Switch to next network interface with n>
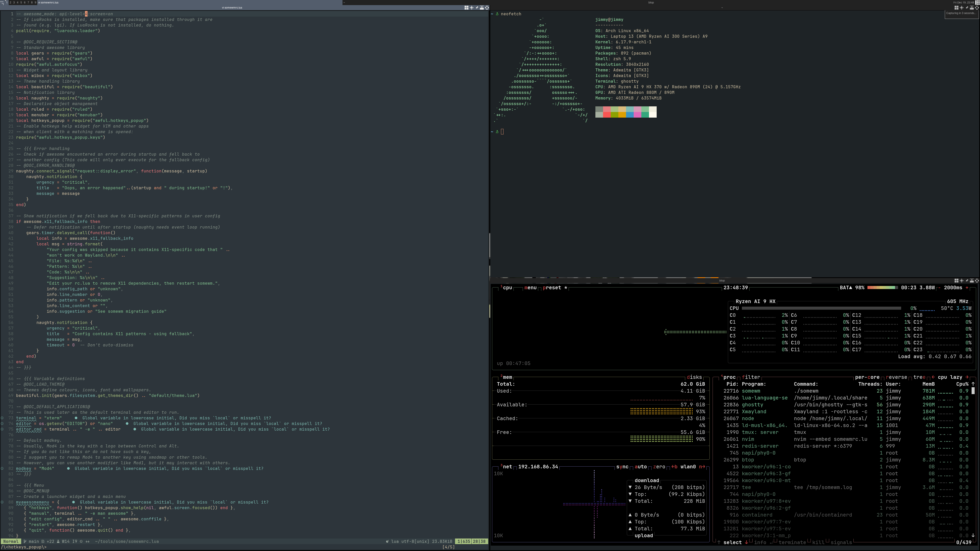 (702, 467)
